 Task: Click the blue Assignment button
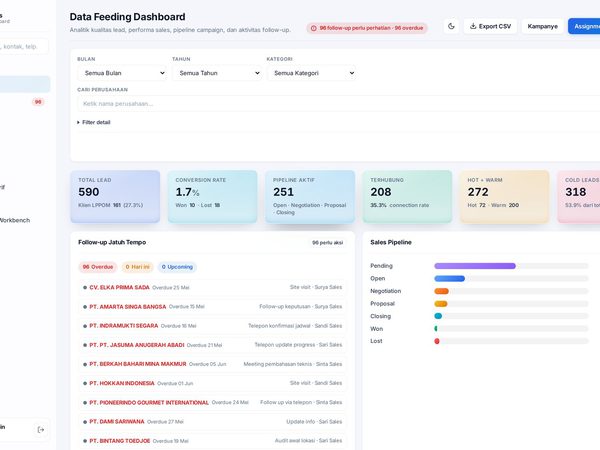click(x=584, y=26)
